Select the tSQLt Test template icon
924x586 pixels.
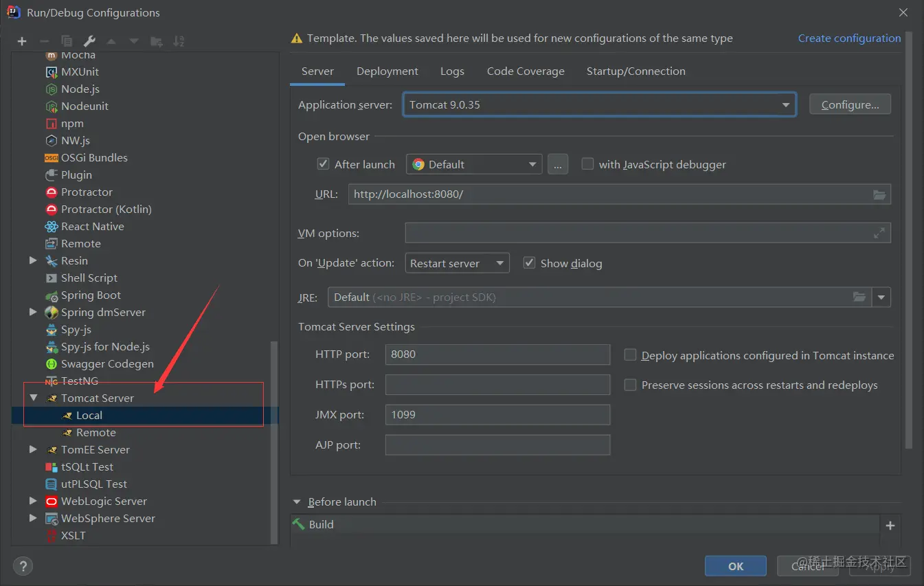click(x=51, y=467)
